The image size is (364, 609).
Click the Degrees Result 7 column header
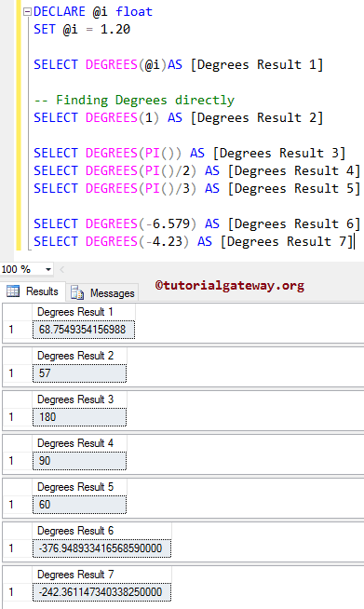click(101, 575)
